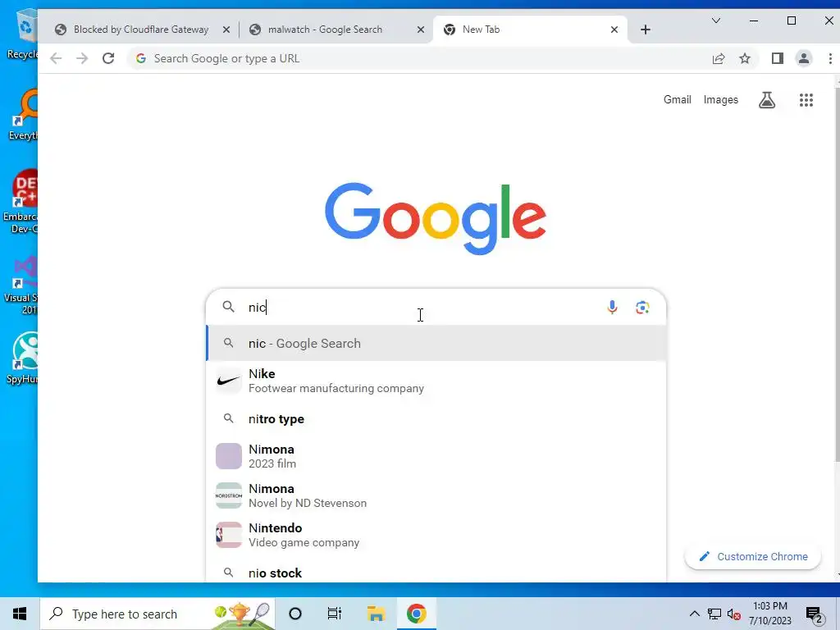Click Chrome icon on the taskbar
Screen dimensions: 840x630
tap(416, 614)
